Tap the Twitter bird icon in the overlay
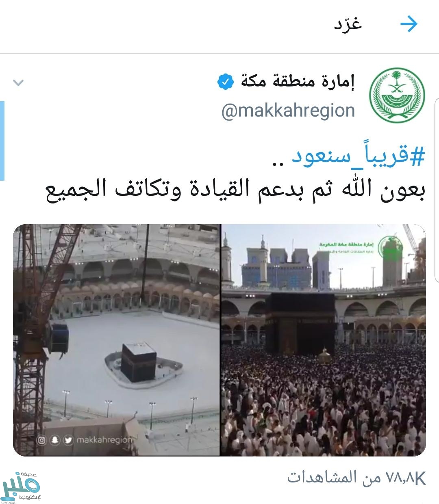 68,440
